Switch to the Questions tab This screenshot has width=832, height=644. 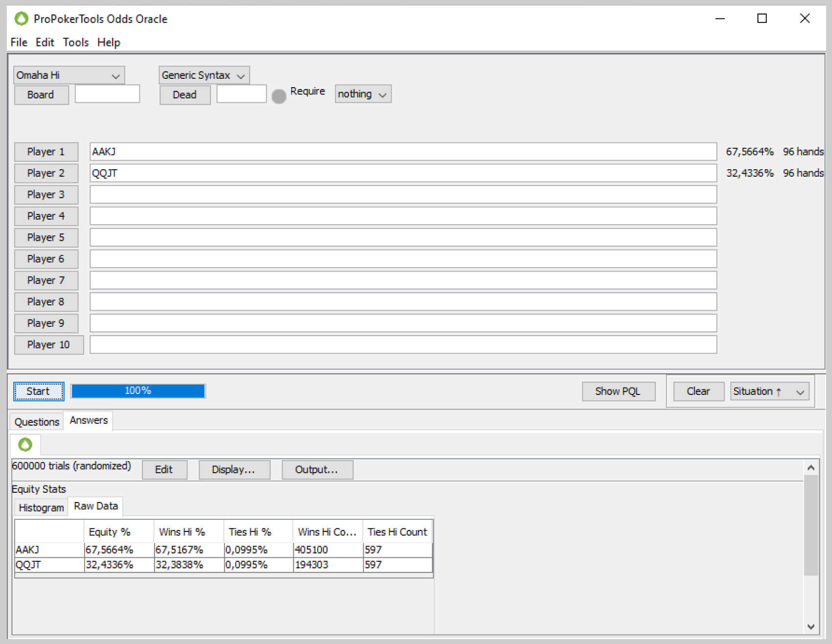pyautogui.click(x=37, y=422)
